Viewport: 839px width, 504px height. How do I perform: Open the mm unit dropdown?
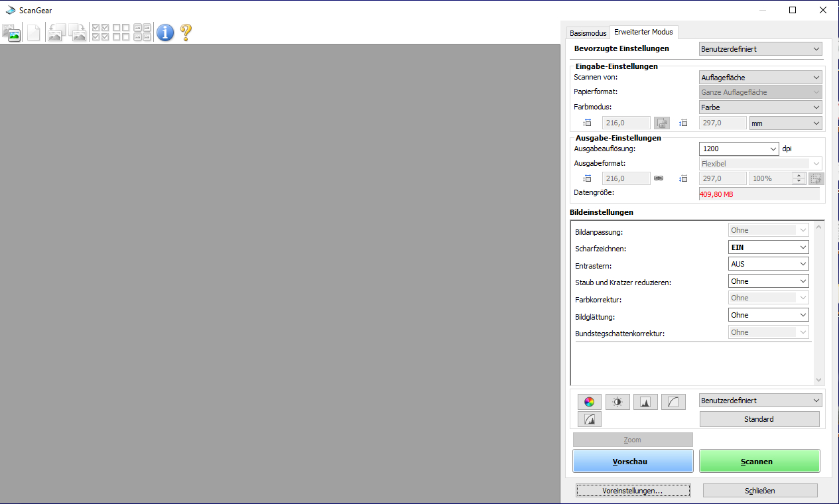786,123
